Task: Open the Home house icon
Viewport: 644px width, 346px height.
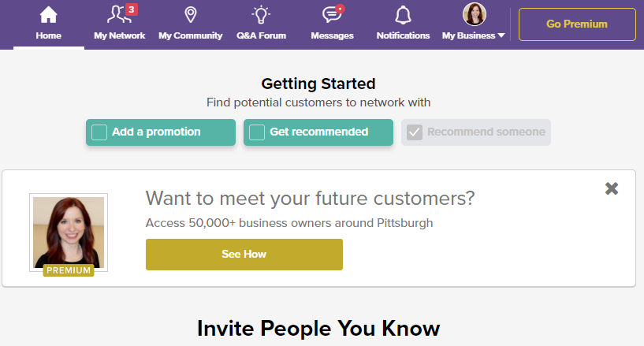Action: pyautogui.click(x=48, y=15)
